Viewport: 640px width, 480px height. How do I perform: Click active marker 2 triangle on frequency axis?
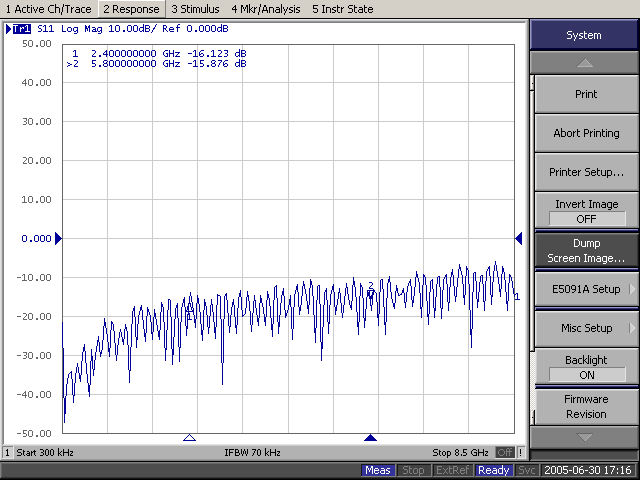[x=370, y=438]
